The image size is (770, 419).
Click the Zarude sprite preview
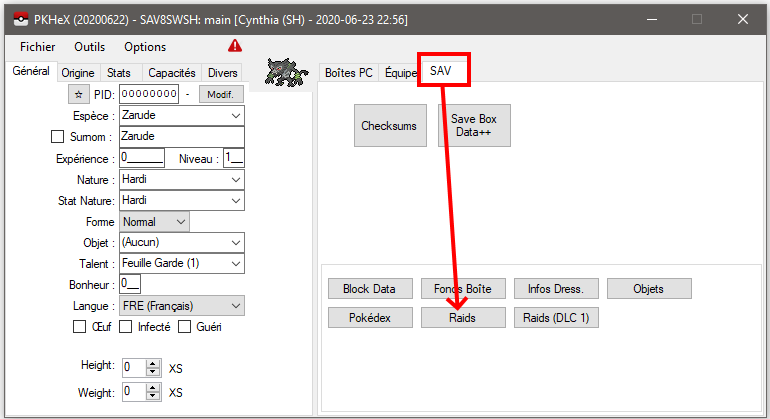(287, 72)
